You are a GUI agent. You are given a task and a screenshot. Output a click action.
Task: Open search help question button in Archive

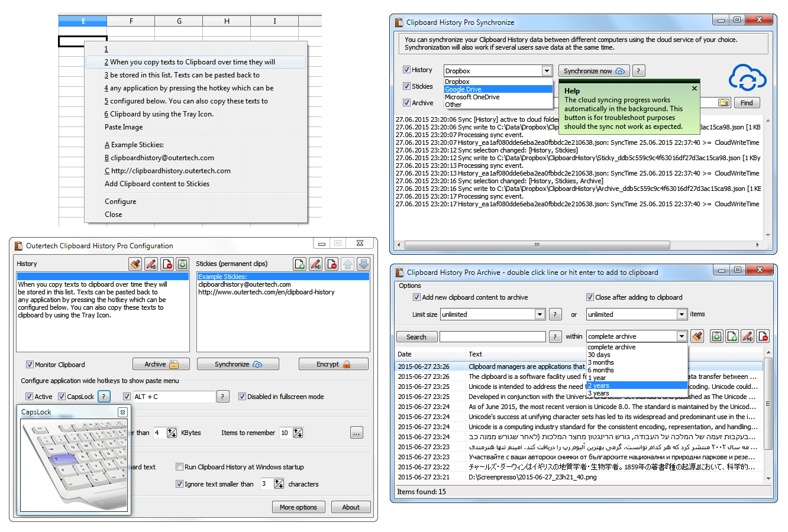556,336
